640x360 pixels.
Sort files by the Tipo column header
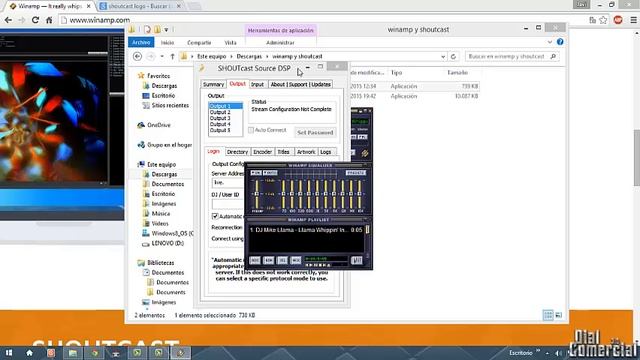396,73
